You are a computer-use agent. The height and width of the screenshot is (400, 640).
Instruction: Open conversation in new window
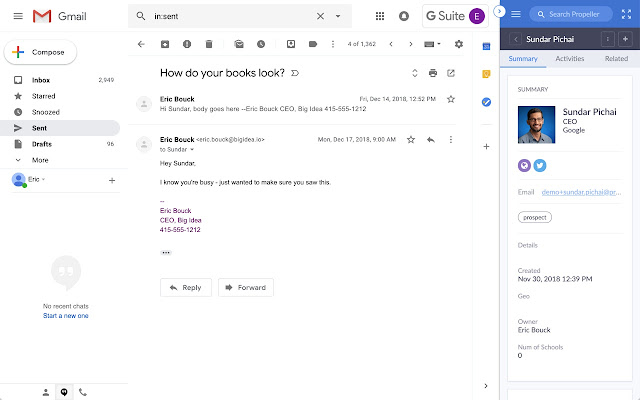point(451,73)
